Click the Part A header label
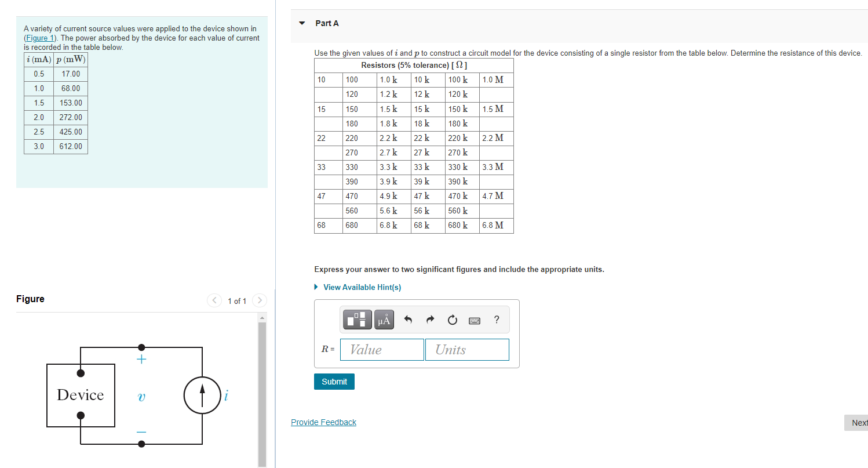The image size is (868, 468). point(327,23)
